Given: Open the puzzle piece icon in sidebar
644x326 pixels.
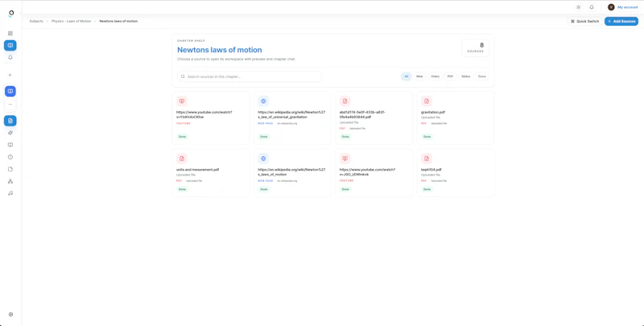Looking at the screenshot, I should pos(10,133).
